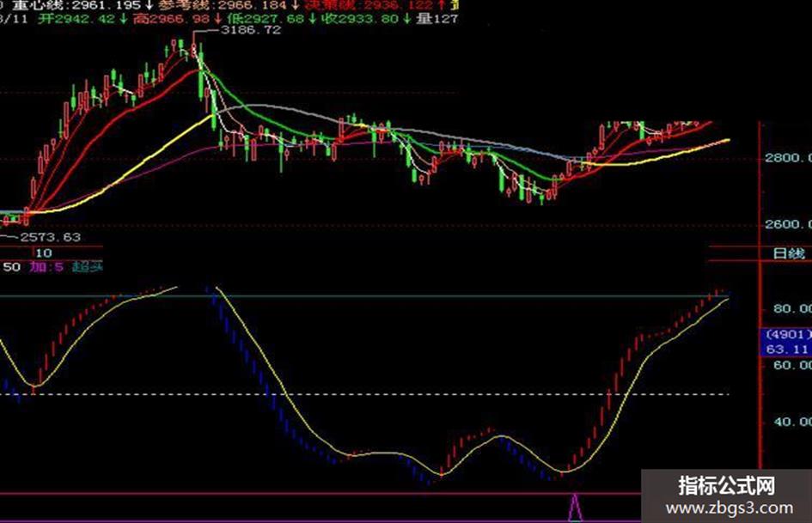This screenshot has height=523, width=812.
Task: Click the peak price label 3186.72
Action: click(251, 30)
